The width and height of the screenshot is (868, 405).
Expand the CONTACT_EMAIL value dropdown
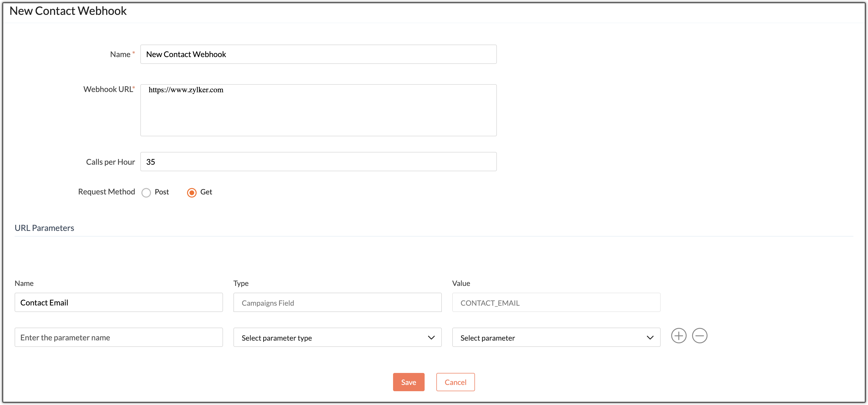point(556,302)
